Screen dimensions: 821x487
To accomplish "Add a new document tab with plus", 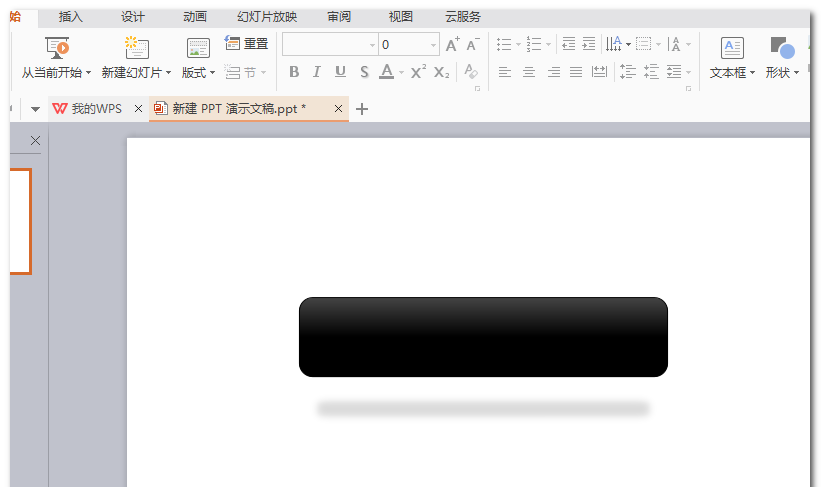I will click(x=362, y=109).
